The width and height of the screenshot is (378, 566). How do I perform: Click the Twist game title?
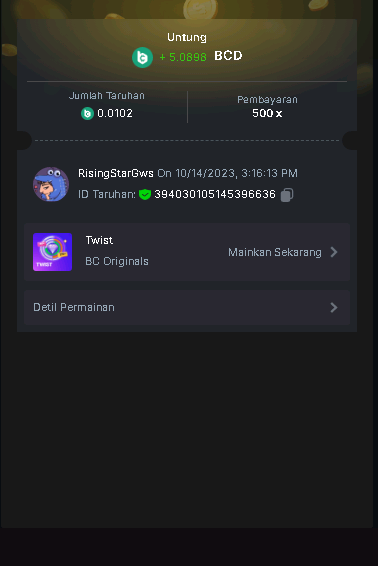pos(99,240)
